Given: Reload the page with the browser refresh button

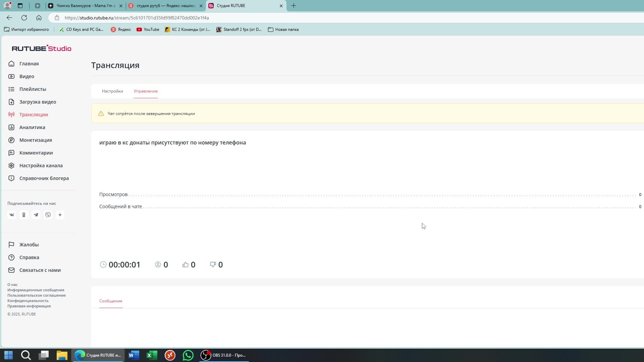Looking at the screenshot, I should 24,18.
